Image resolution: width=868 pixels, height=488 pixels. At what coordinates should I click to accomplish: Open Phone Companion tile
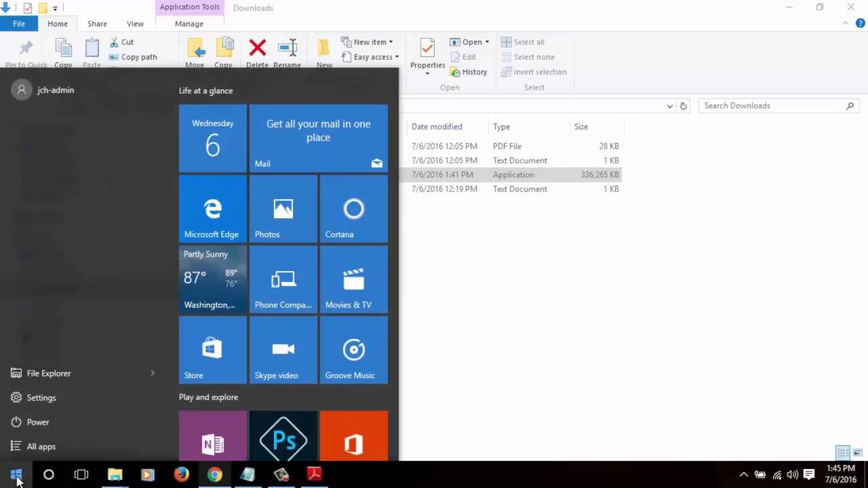[x=283, y=279]
